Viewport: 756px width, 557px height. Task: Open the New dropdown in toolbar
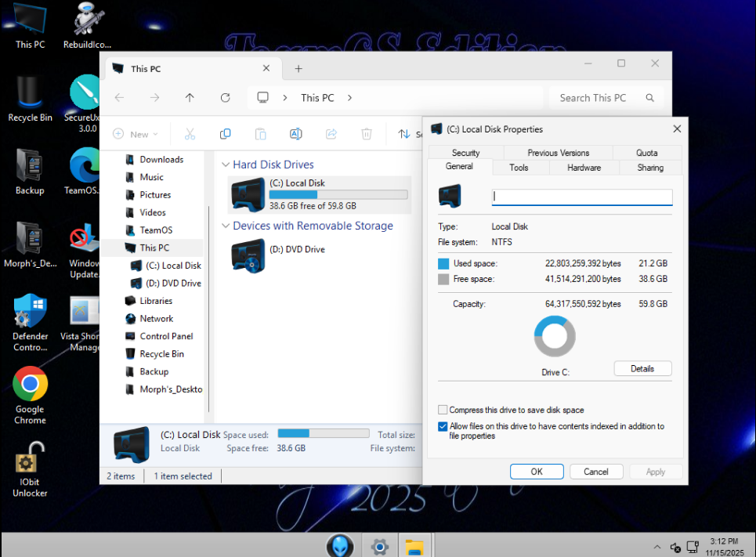tap(136, 134)
